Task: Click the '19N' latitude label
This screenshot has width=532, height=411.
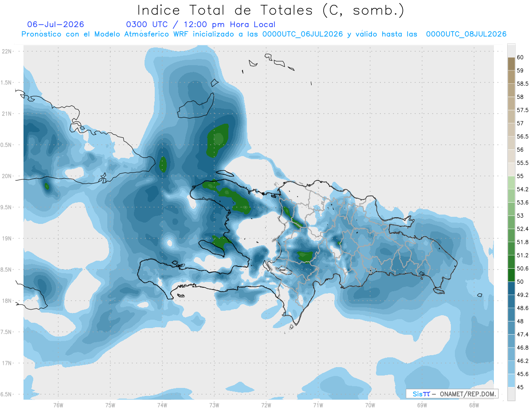Action: click(x=7, y=239)
